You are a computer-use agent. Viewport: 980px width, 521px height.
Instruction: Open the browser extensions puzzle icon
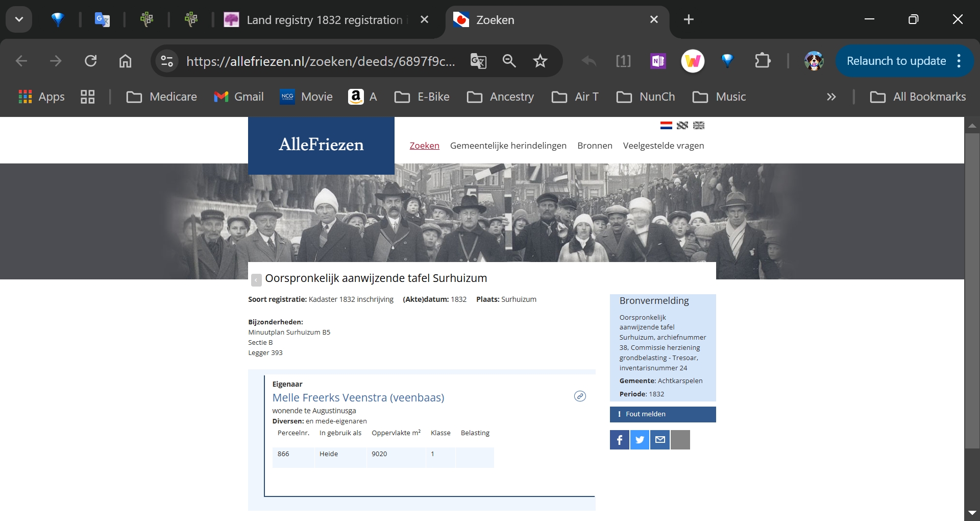tap(763, 61)
